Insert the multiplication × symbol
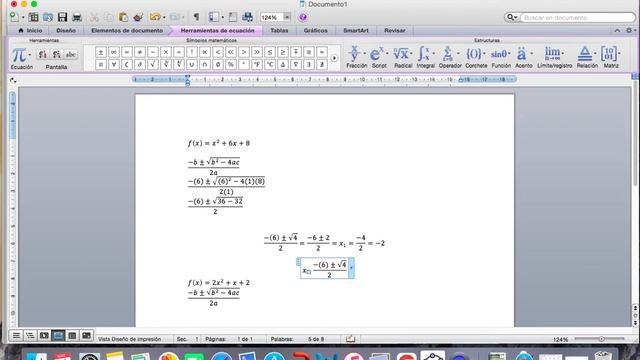The width and height of the screenshot is (640, 360). [x=166, y=52]
